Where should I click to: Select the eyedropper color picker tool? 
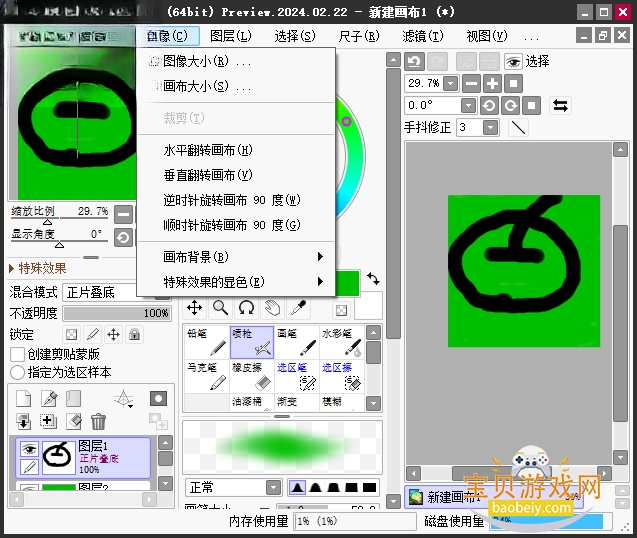pyautogui.click(x=298, y=308)
